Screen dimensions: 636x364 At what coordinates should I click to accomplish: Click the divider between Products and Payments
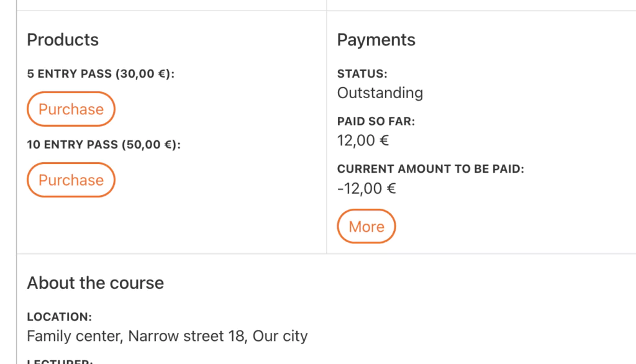point(327,132)
